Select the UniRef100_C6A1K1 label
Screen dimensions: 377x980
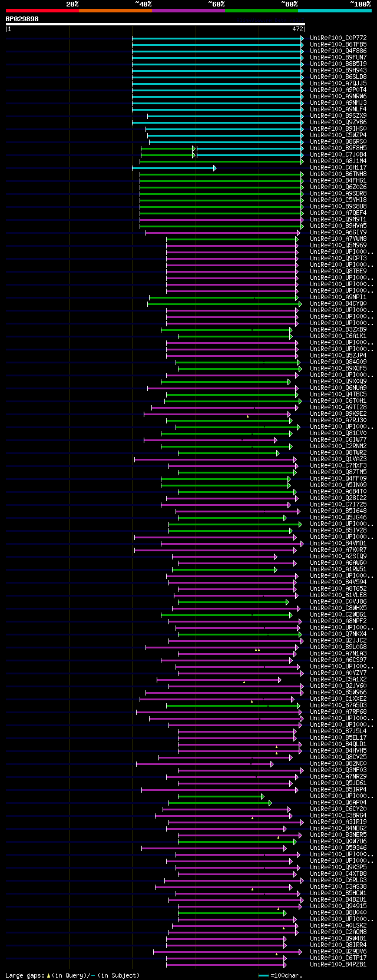point(338,336)
